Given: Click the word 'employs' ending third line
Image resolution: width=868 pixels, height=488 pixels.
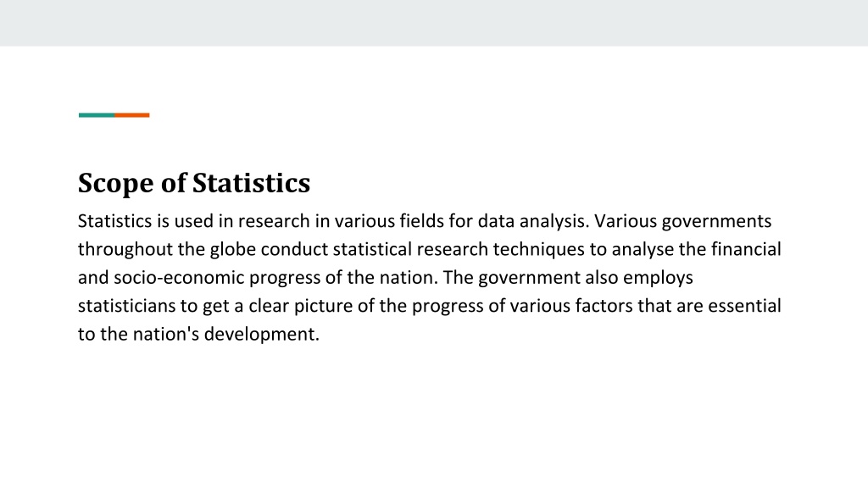Looking at the screenshot, I should pos(658,278).
